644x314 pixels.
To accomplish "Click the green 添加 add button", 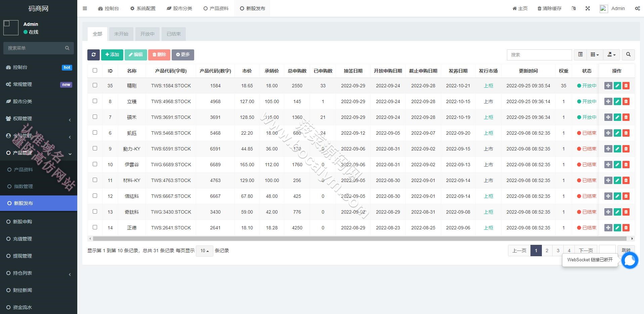I will (112, 55).
